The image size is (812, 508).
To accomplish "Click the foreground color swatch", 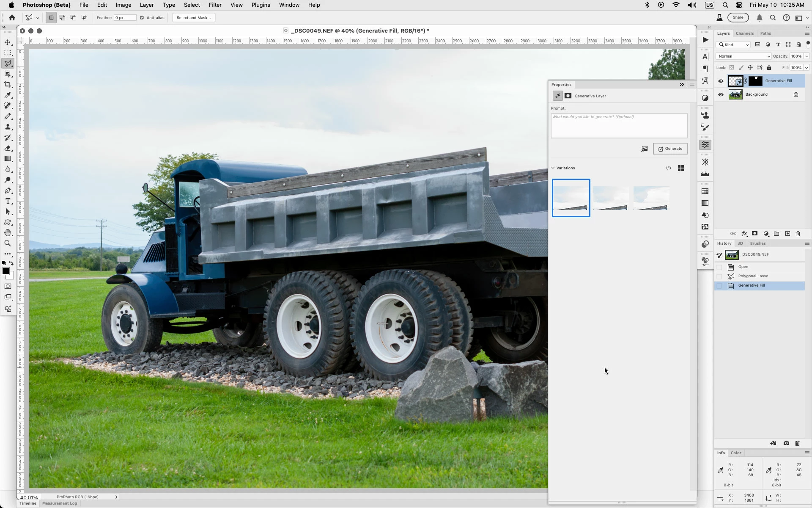I will (5, 271).
